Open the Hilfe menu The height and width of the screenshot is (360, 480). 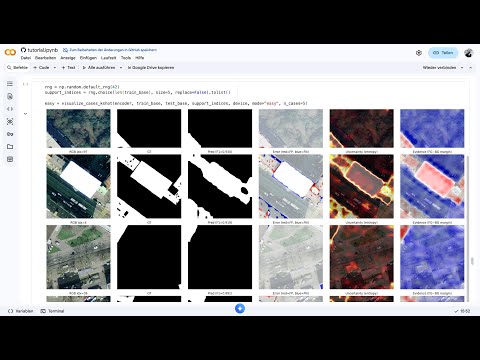140,58
